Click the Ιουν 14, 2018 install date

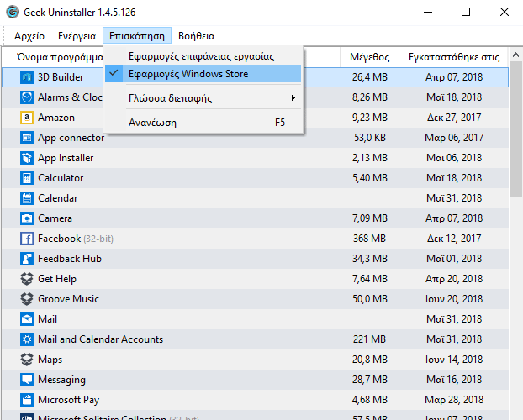click(454, 360)
